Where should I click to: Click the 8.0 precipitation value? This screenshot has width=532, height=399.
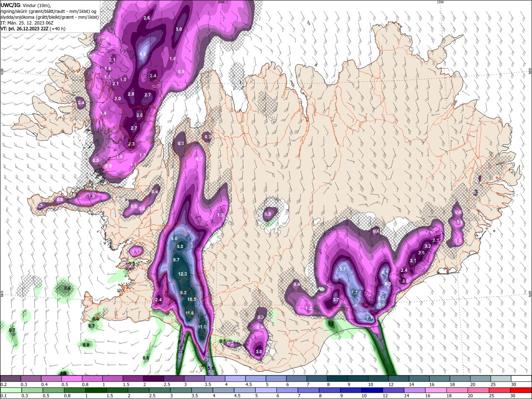click(x=174, y=239)
